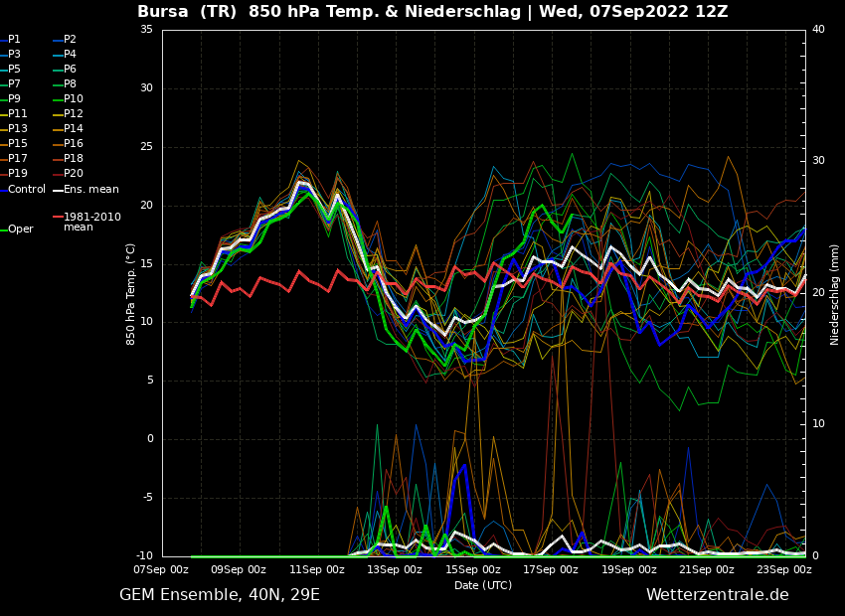Select the 09Sep 00z date label

[x=240, y=569]
